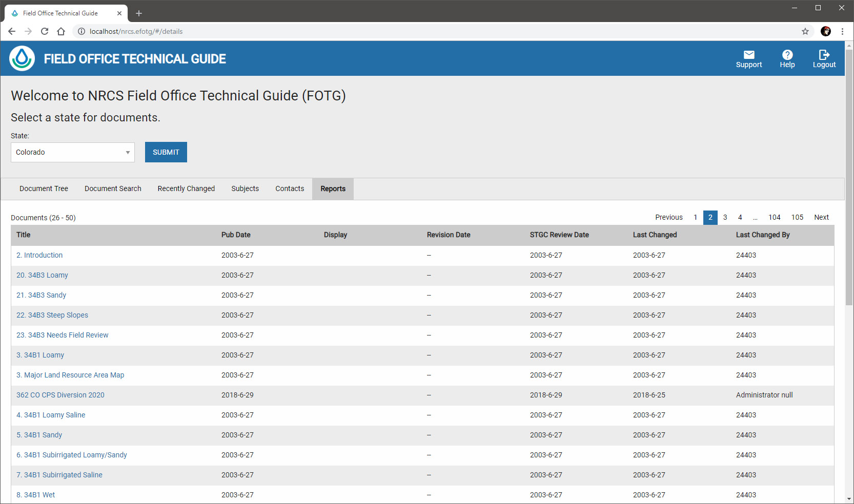
Task: Open '362 CO CPS Diversion 2020' document
Action: pyautogui.click(x=60, y=395)
